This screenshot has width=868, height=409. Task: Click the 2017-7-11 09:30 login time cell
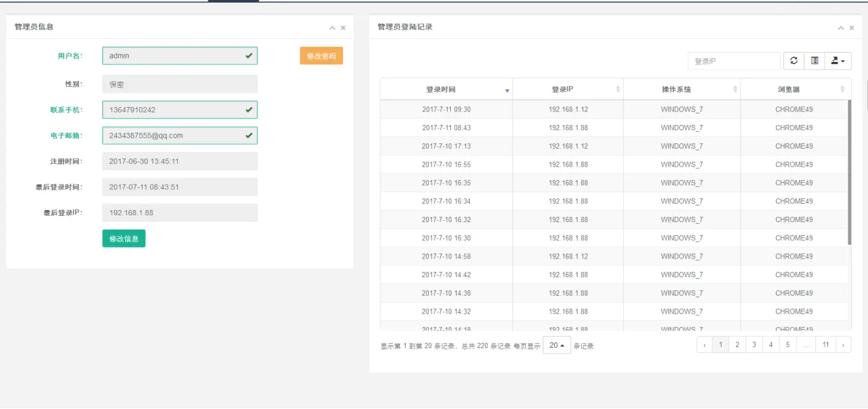[446, 109]
